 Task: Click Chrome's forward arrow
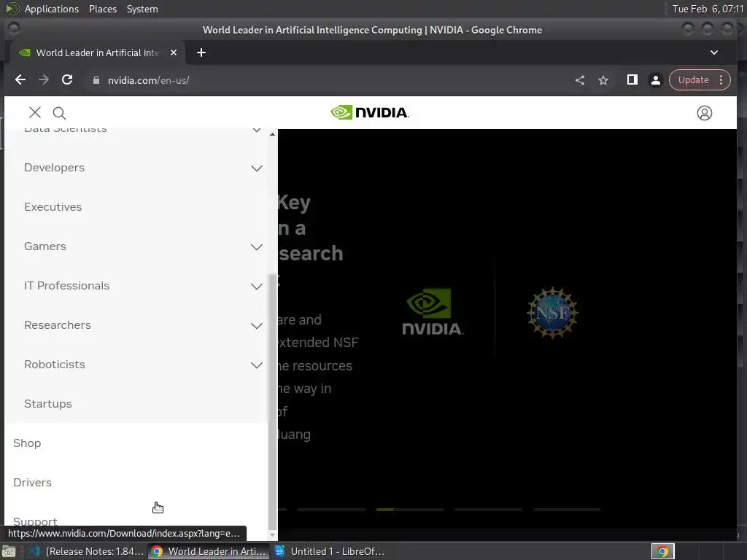coord(43,80)
